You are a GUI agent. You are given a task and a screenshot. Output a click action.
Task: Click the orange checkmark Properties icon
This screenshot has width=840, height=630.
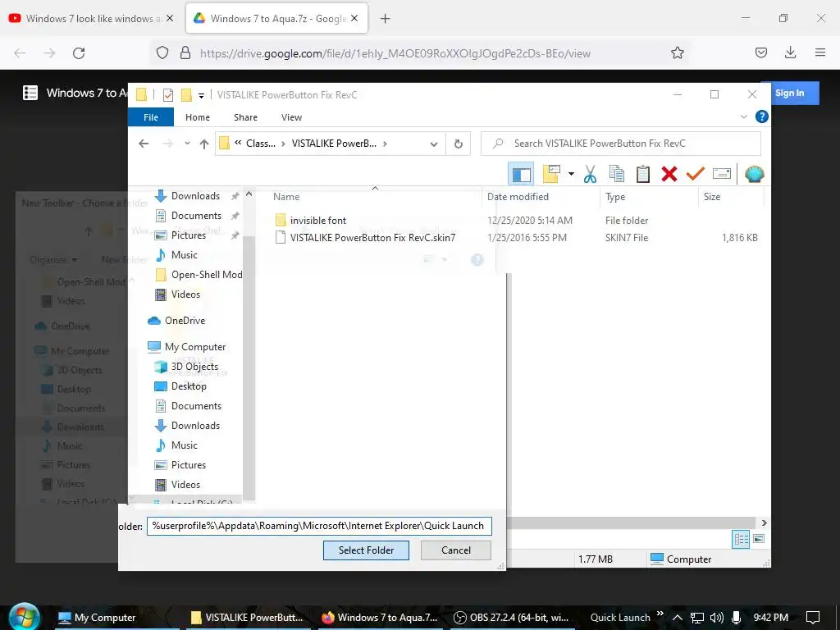coord(696,174)
